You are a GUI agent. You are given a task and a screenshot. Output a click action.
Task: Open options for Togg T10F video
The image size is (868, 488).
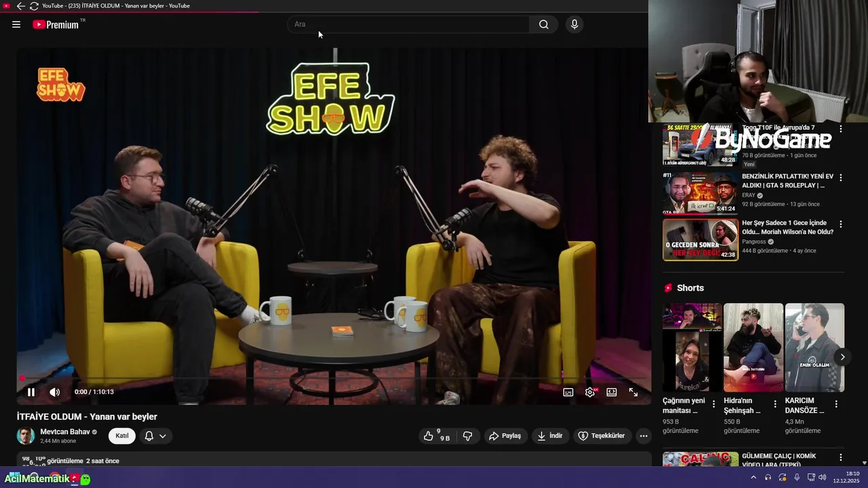[x=841, y=128]
